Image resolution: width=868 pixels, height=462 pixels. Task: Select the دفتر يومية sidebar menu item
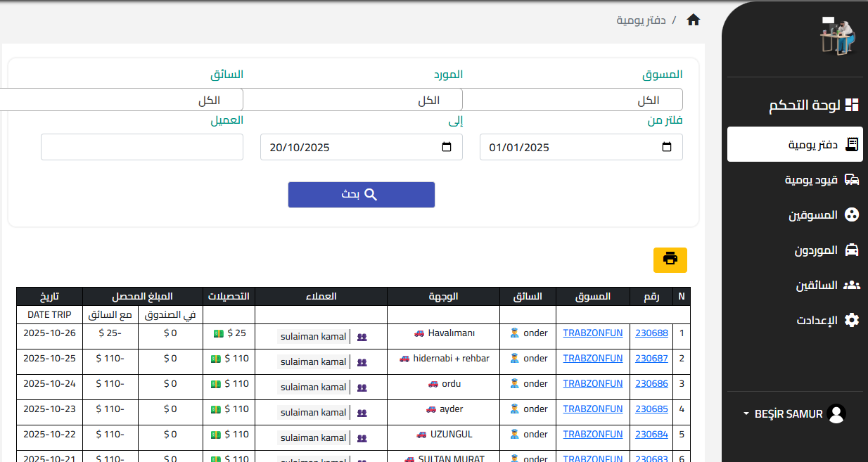click(x=795, y=144)
